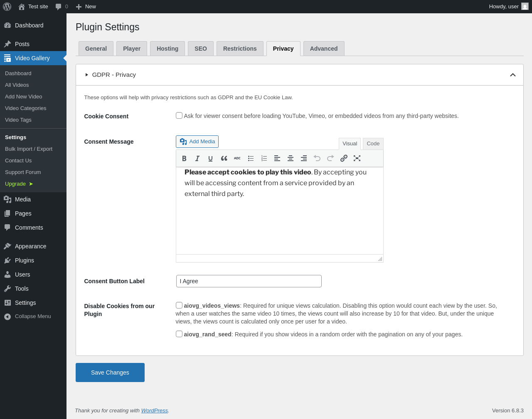The height and width of the screenshot is (419, 532).
Task: Center-align the editor text
Action: click(291, 158)
